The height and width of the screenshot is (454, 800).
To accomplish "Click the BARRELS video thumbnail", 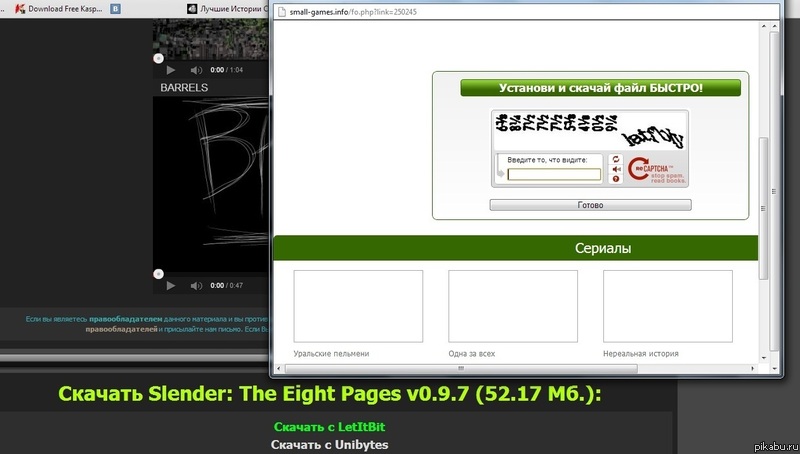I will pos(211,184).
